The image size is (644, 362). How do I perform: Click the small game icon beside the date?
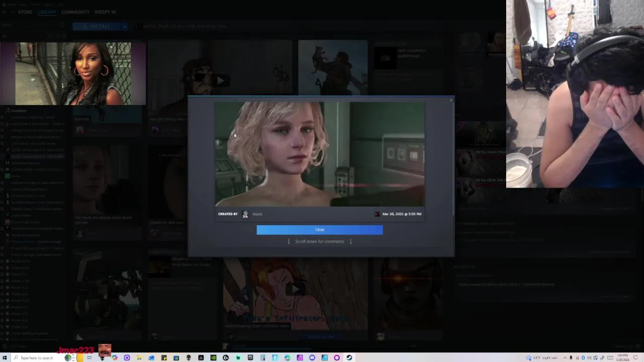pos(377,214)
